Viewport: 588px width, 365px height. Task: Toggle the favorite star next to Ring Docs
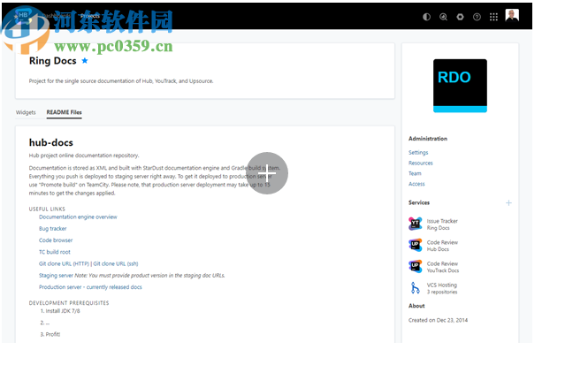85,60
